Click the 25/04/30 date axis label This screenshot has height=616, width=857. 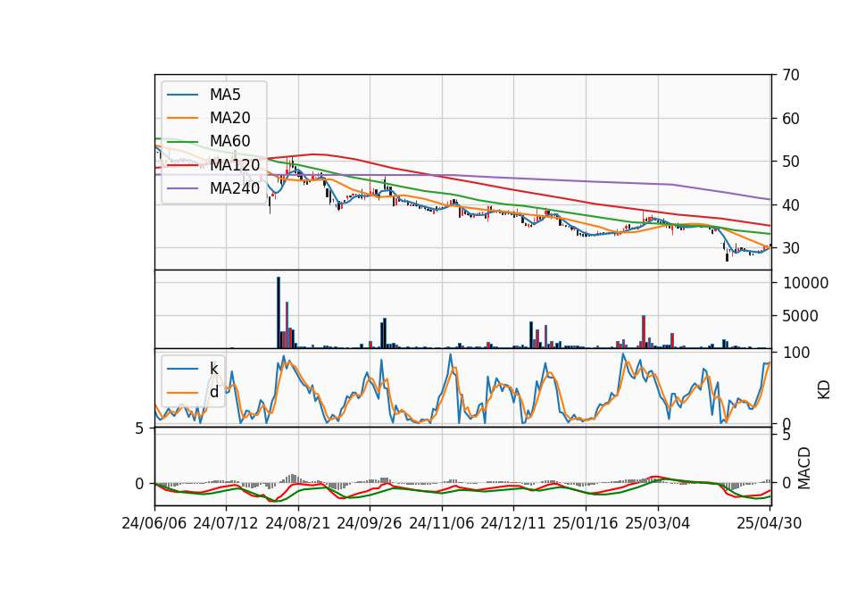(x=769, y=523)
